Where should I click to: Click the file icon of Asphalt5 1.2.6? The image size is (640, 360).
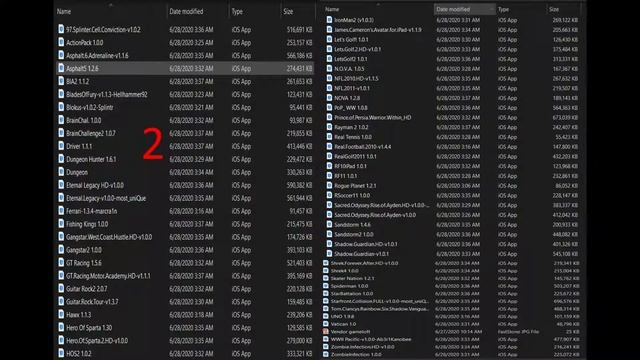(x=61, y=68)
